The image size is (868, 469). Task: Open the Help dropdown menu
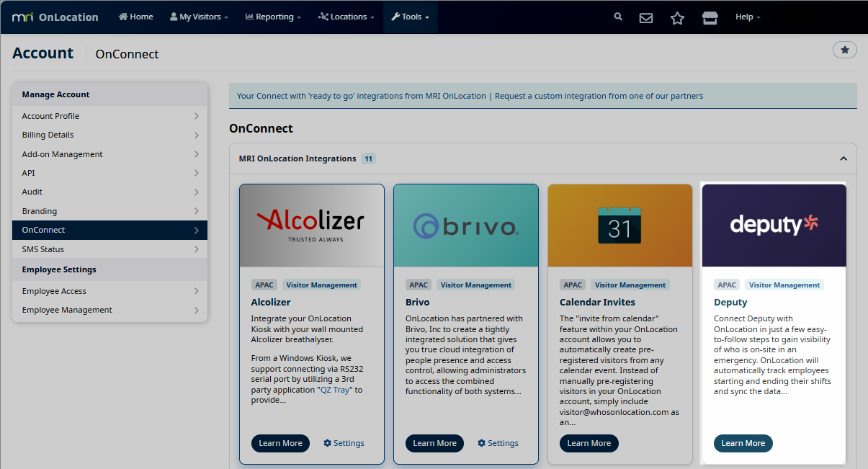tap(747, 17)
